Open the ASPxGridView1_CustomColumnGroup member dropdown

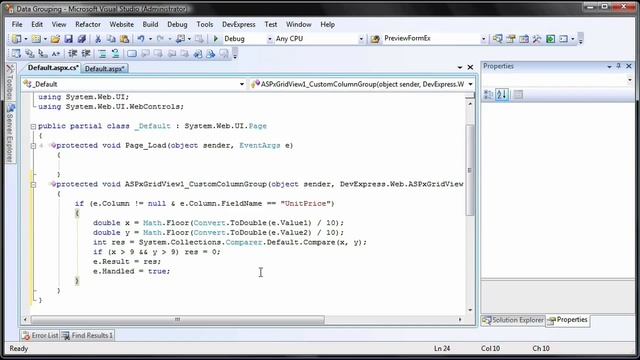pyautogui.click(x=470, y=84)
